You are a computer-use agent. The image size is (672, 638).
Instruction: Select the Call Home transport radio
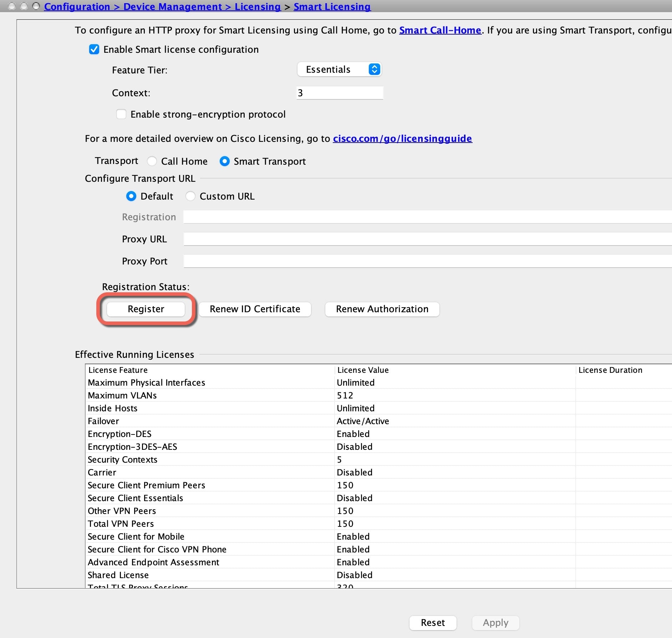coord(152,161)
